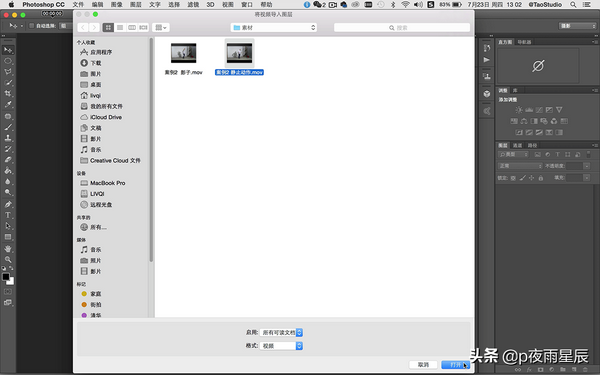The image size is (600, 375).
Task: Open the Actions play panel icon
Action: click(487, 60)
